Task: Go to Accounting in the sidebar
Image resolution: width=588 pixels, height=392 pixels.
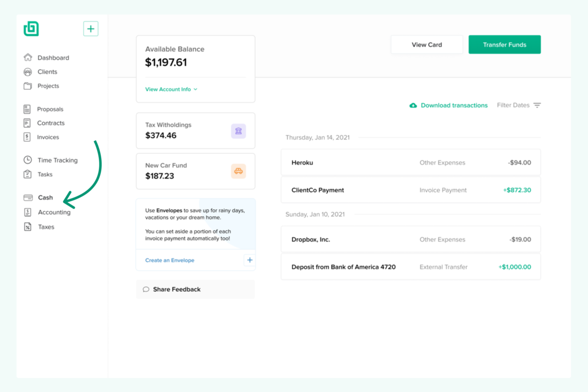Action: pos(54,212)
